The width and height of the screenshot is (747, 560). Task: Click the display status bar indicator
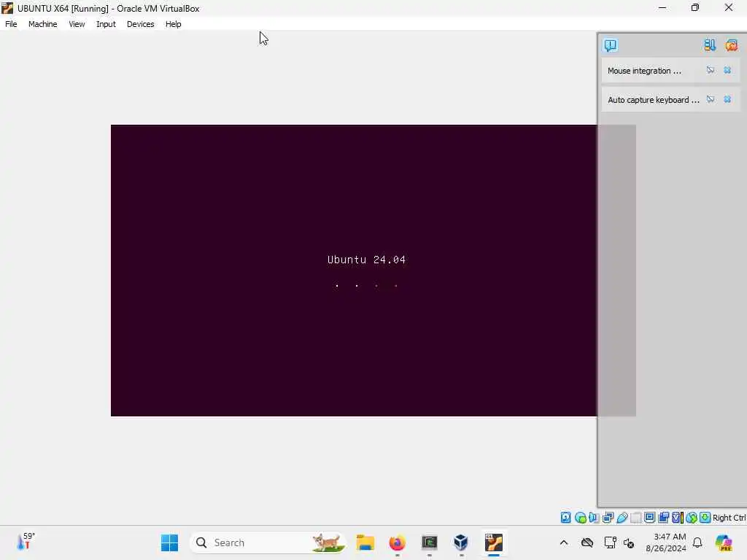click(649, 518)
